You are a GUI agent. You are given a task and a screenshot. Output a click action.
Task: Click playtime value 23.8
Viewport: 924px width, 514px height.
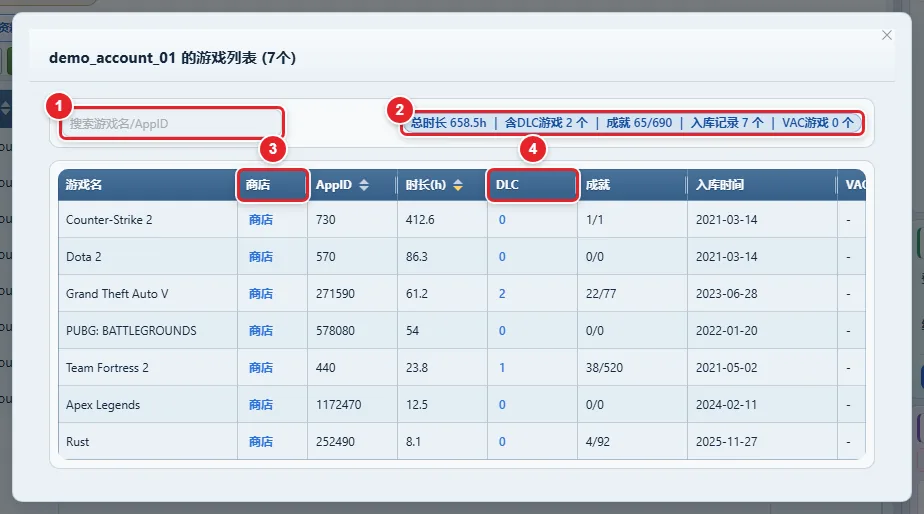pyautogui.click(x=417, y=368)
